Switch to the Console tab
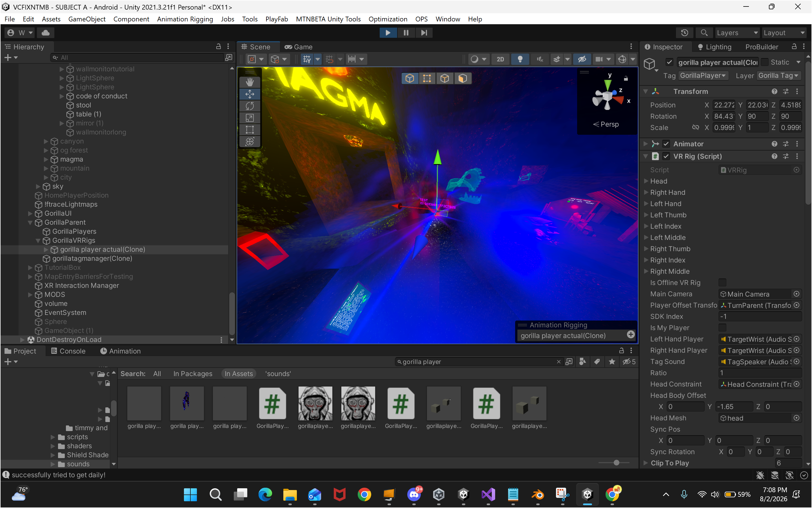 (68, 351)
